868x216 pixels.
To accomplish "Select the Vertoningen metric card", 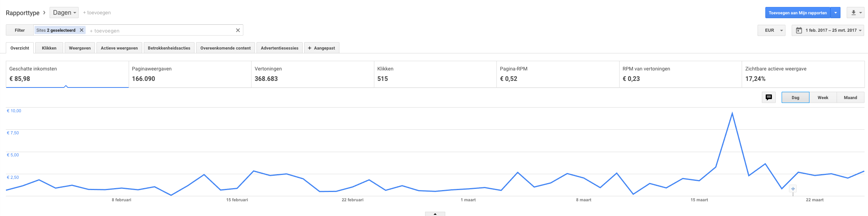I will pos(312,74).
